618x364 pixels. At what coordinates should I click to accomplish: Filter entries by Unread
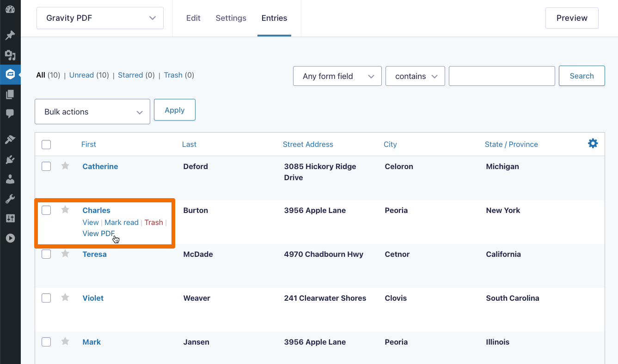(x=81, y=75)
